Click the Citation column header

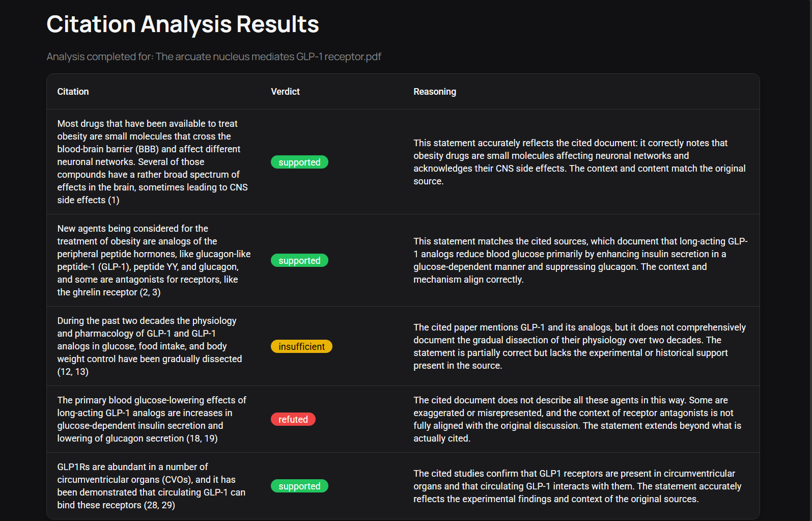(73, 92)
